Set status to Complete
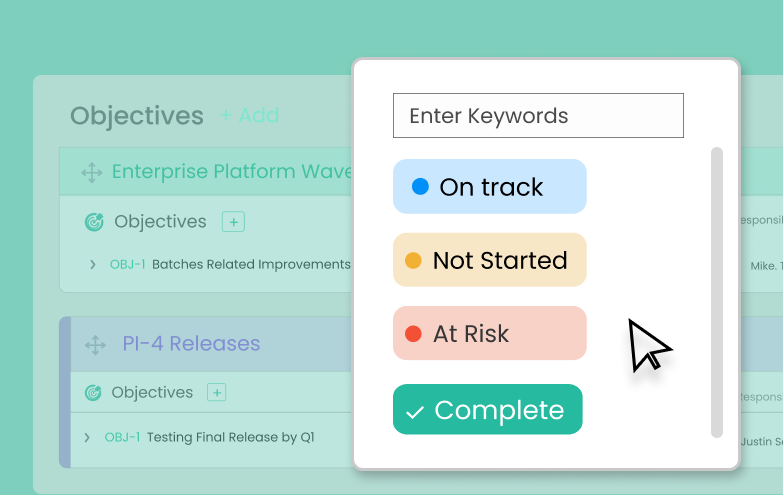This screenshot has height=495, width=783. pyautogui.click(x=487, y=410)
